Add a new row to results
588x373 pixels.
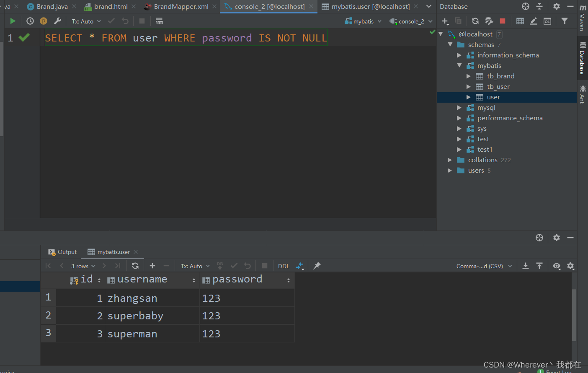coord(152,266)
